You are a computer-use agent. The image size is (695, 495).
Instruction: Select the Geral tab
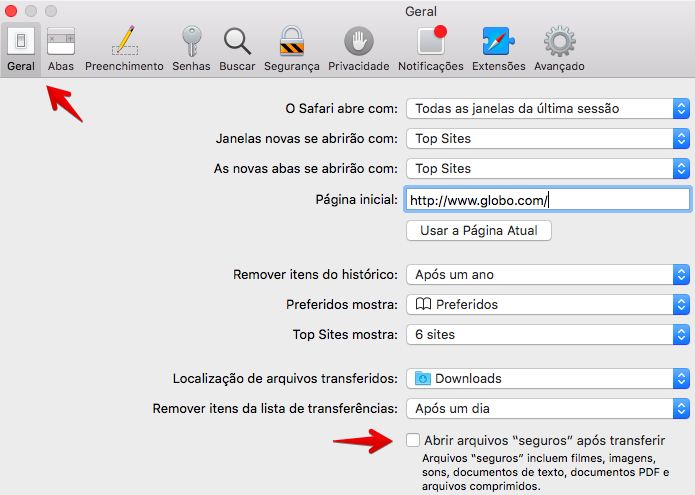[x=21, y=49]
